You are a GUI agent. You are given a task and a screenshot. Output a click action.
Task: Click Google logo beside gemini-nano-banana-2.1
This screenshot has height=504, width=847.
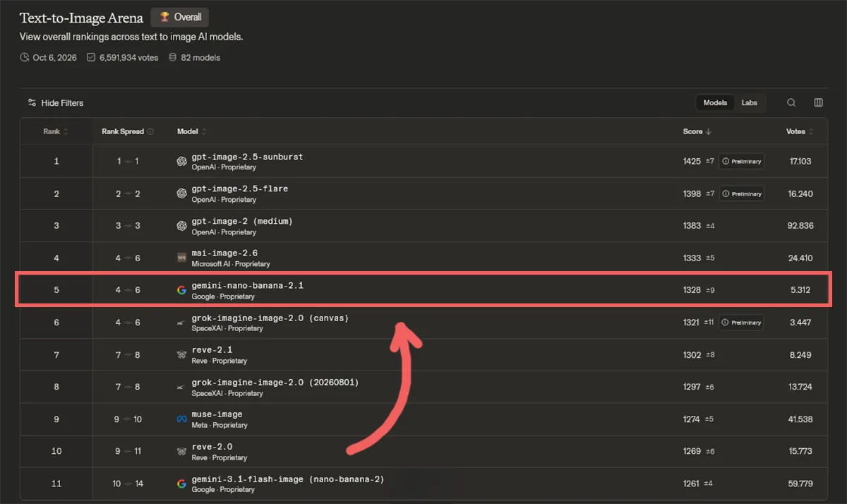[x=181, y=290]
